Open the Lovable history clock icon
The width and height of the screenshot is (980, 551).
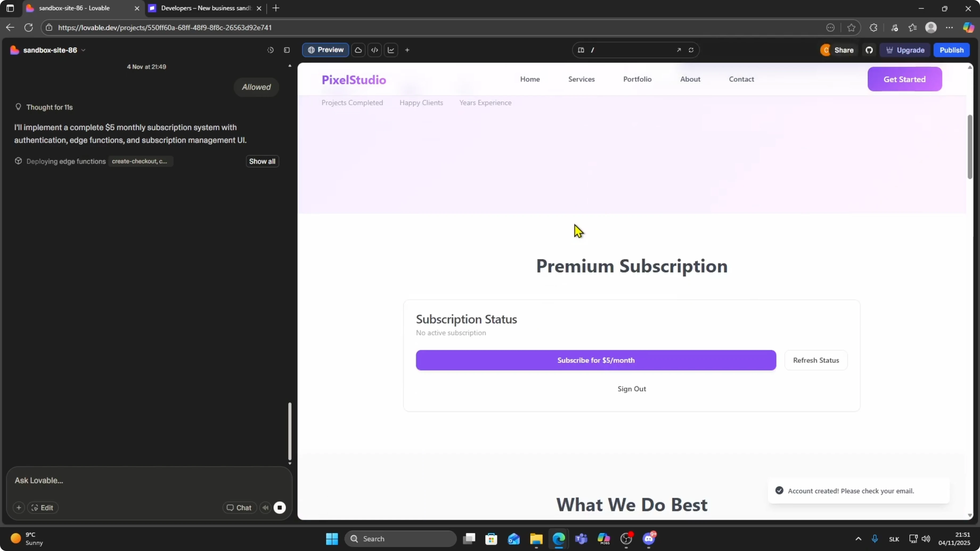(271, 50)
